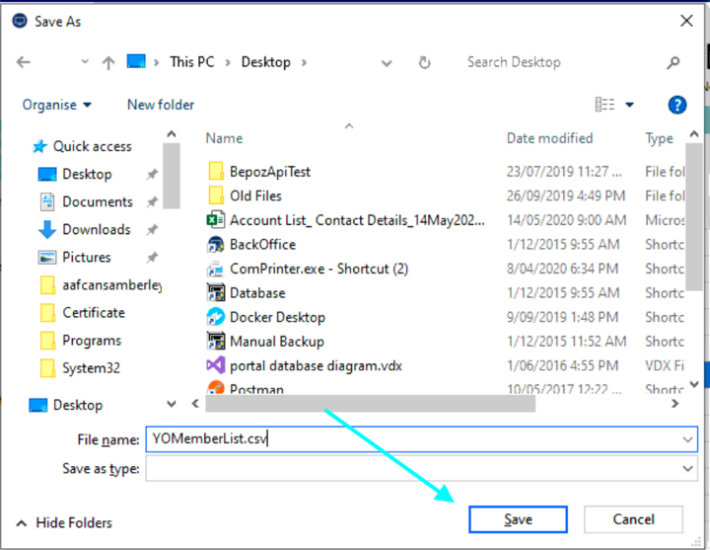
Task: Click the Refresh button in address bar
Action: click(x=424, y=62)
